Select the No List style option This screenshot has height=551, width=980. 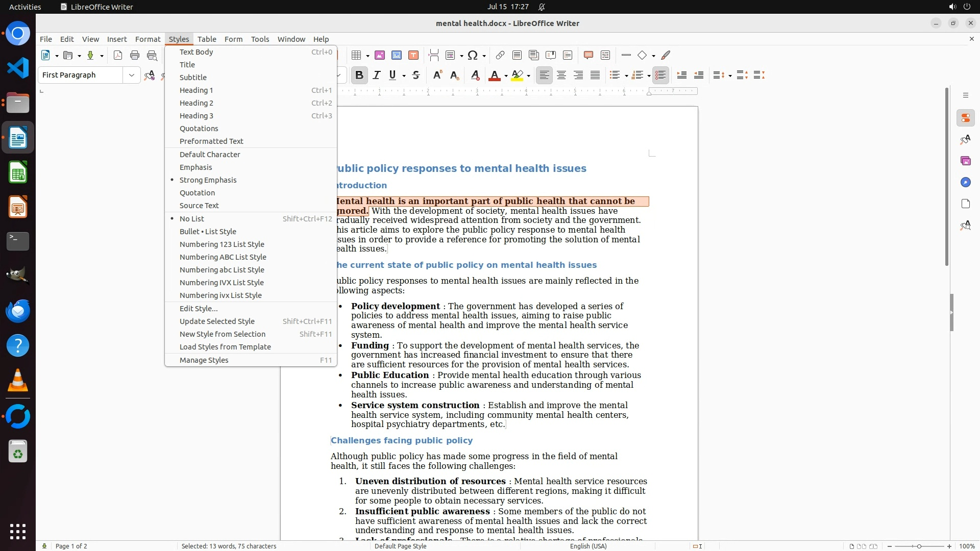(x=192, y=219)
